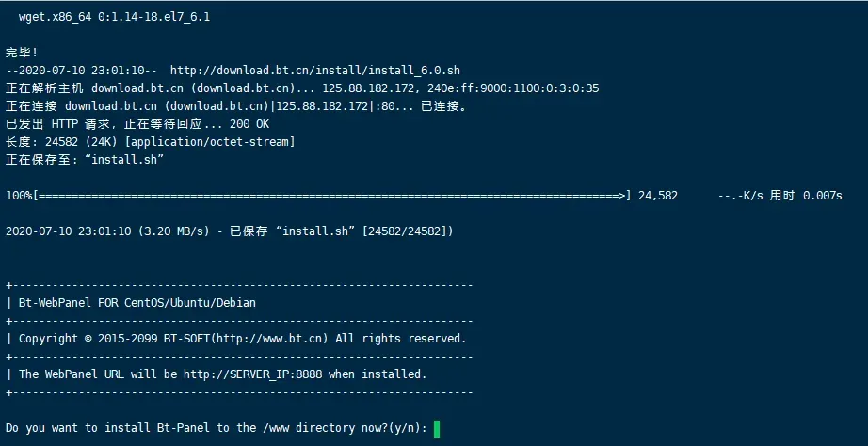Screen dimensions: 868x446
Task: Click the http://www.bt.cn copyright link
Action: click(271, 338)
